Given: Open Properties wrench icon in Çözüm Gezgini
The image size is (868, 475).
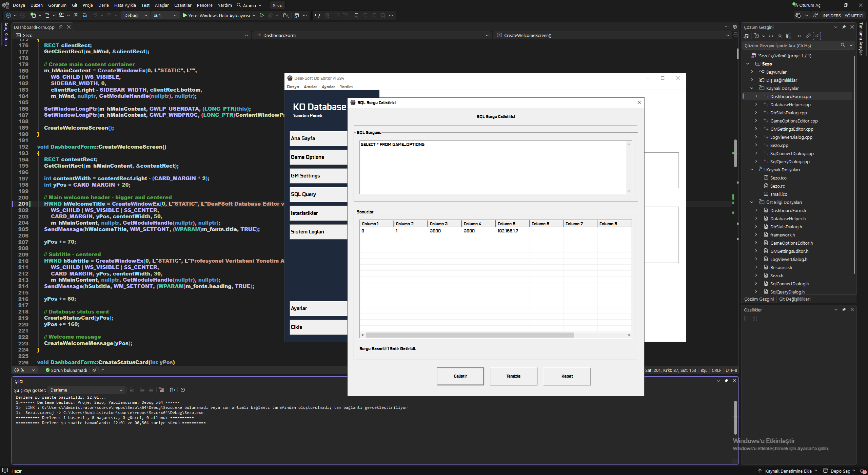Looking at the screenshot, I should click(x=808, y=36).
